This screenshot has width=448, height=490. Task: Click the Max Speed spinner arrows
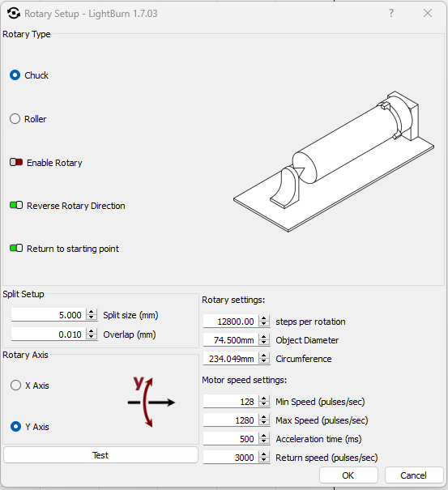[x=264, y=420]
